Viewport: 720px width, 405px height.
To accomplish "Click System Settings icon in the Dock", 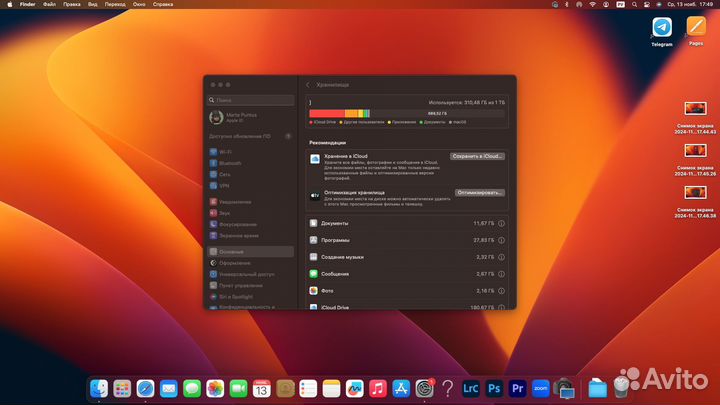I will point(425,388).
